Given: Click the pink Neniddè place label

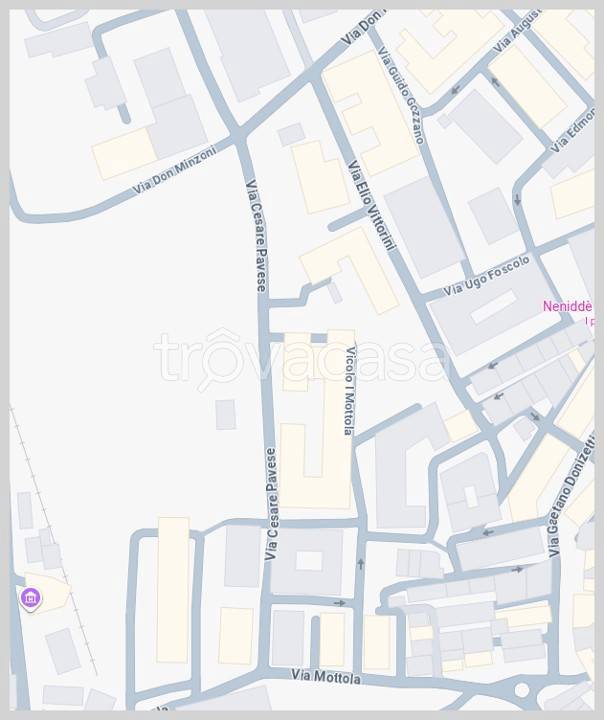Looking at the screenshot, I should pyautogui.click(x=567, y=306).
